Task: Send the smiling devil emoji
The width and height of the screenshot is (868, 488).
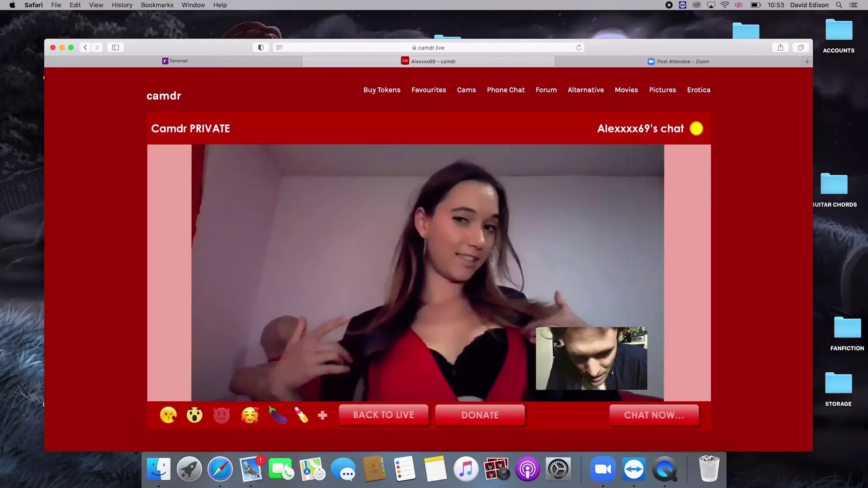Action: click(222, 415)
